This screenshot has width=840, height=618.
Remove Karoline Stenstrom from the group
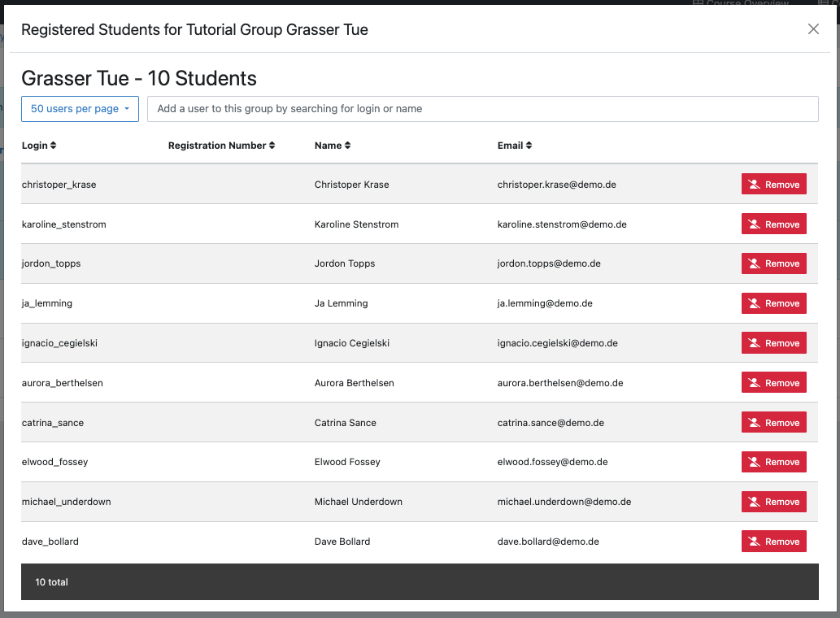click(773, 224)
